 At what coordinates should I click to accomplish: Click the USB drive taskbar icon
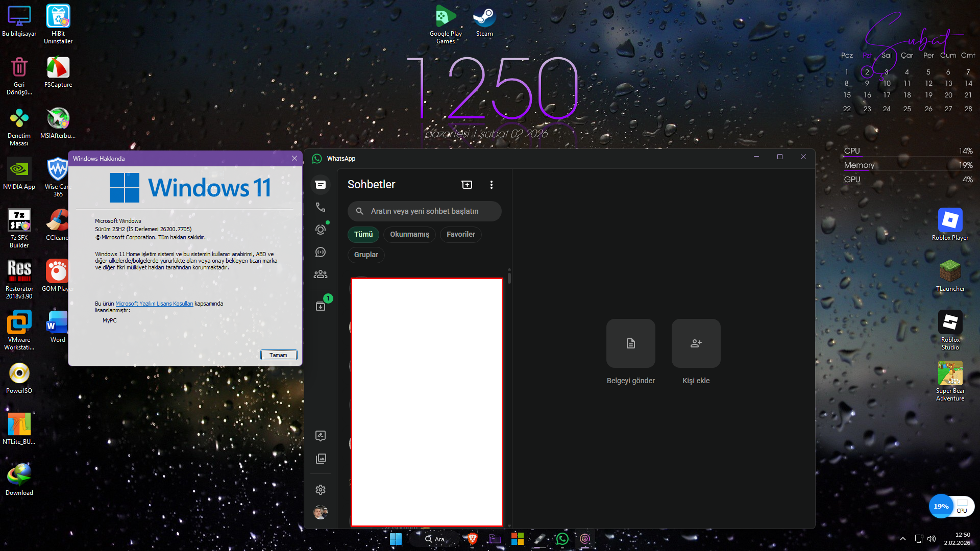(x=540, y=539)
